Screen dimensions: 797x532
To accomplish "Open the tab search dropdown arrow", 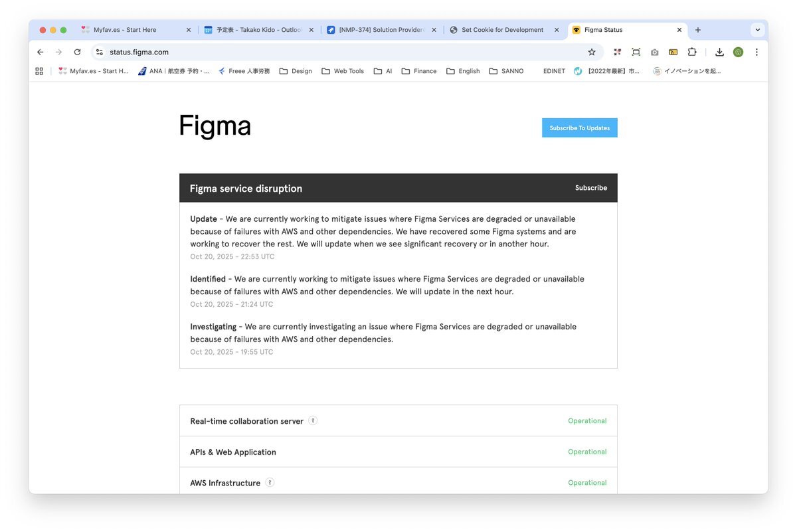I will [x=757, y=30].
